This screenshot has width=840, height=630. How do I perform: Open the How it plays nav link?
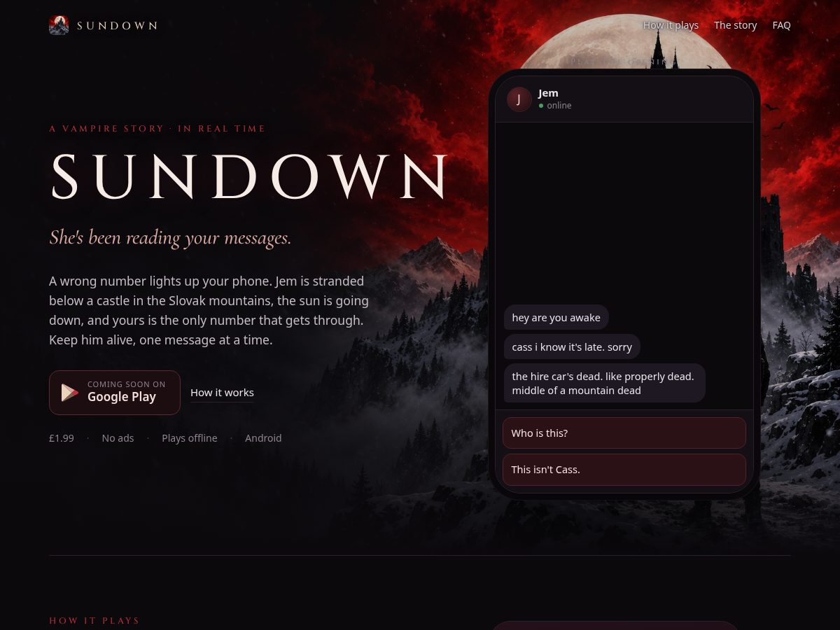[x=671, y=25]
